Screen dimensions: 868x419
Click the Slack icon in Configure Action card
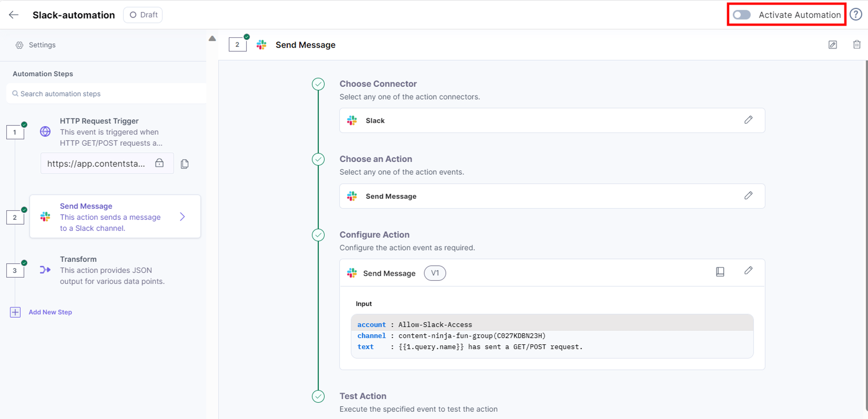[x=352, y=273]
